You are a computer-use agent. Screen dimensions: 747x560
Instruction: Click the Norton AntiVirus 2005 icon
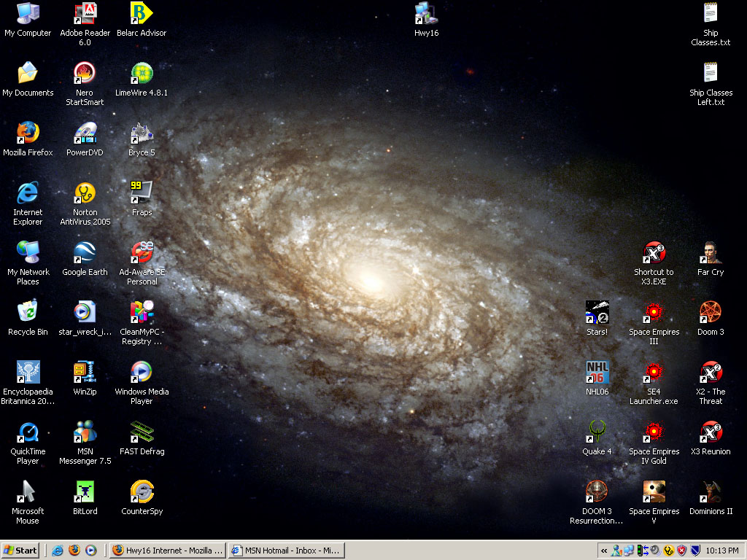[85, 194]
